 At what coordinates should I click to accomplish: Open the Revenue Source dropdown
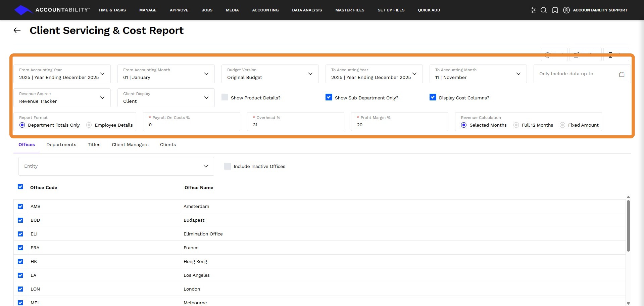[x=102, y=98]
